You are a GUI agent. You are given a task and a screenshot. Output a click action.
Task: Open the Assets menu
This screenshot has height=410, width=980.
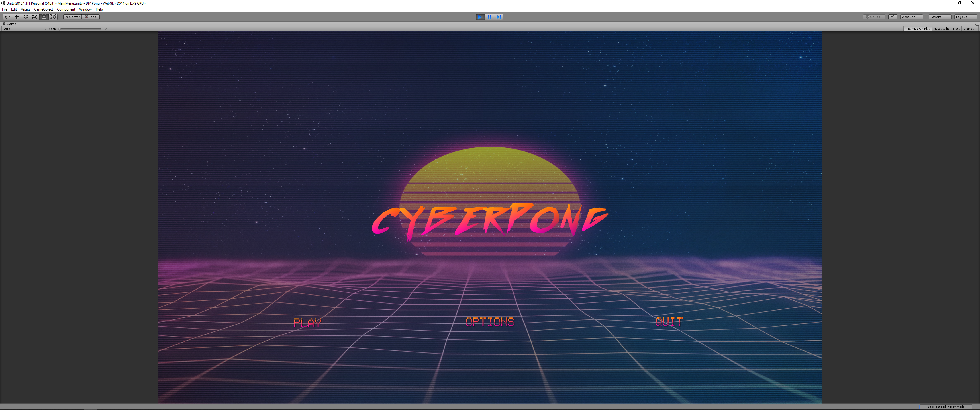point(25,9)
